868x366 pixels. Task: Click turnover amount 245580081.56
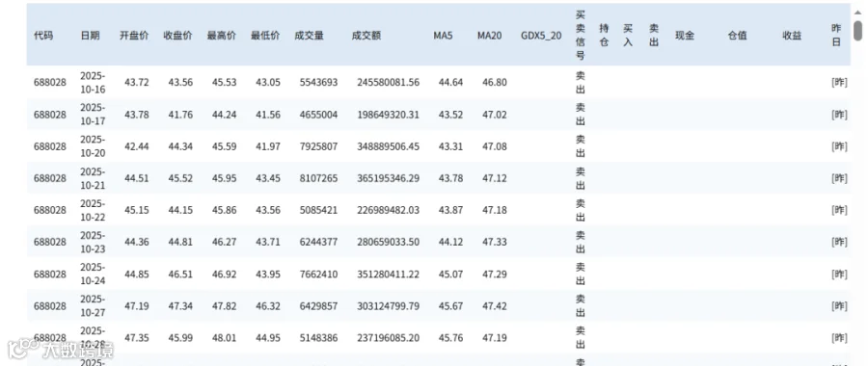point(388,83)
